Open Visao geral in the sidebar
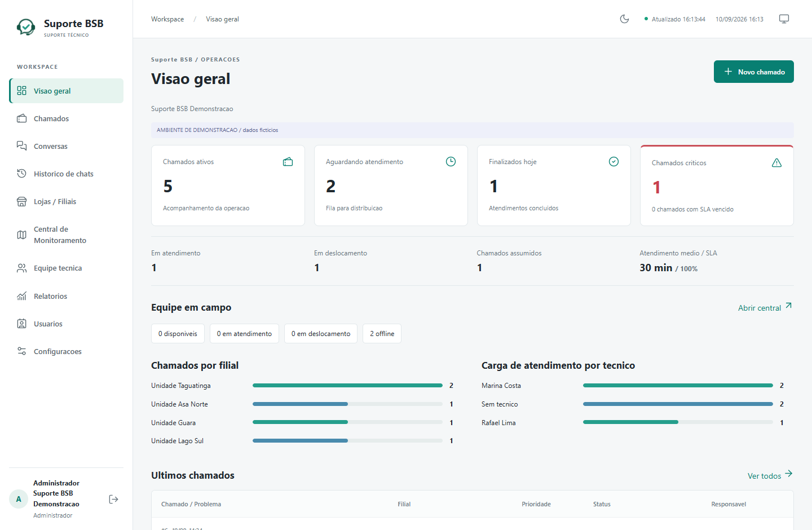This screenshot has height=530, width=812. point(67,91)
